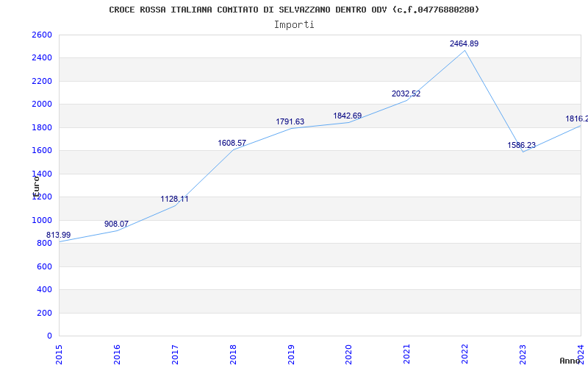
Task: Click the 2023 x-axis year label
Action: (x=523, y=355)
